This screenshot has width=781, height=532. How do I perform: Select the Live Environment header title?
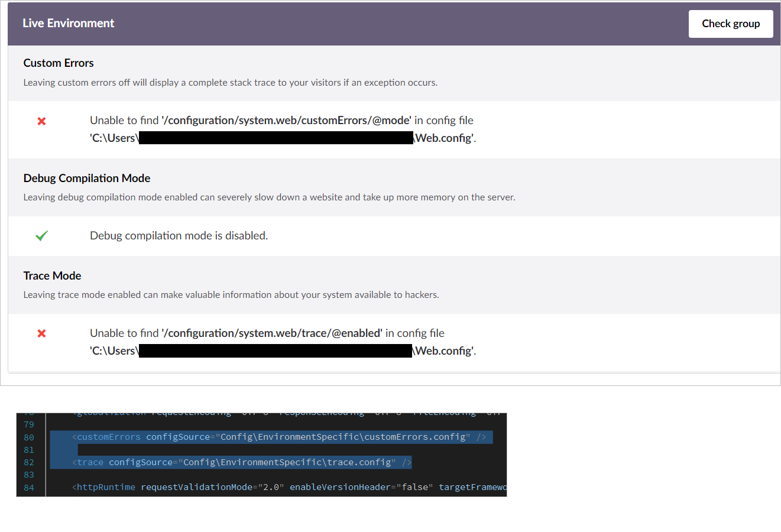pos(69,23)
